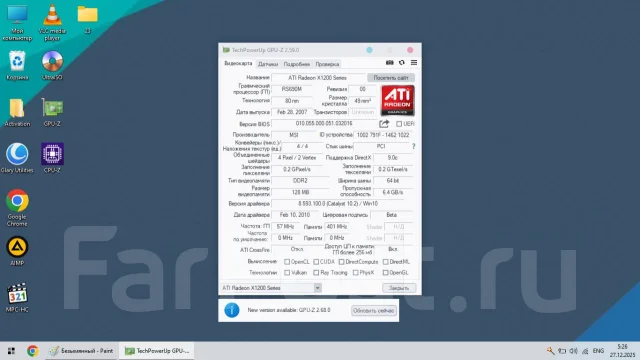Image resolution: width=640 pixels, height=360 pixels.
Task: Toggle the DirectCompute checkbox
Action: pyautogui.click(x=342, y=262)
